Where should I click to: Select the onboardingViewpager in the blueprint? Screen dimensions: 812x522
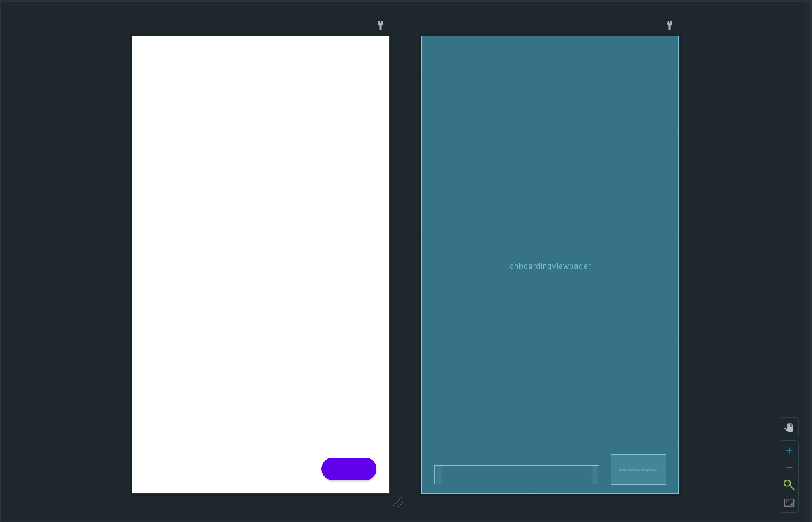[x=550, y=266]
